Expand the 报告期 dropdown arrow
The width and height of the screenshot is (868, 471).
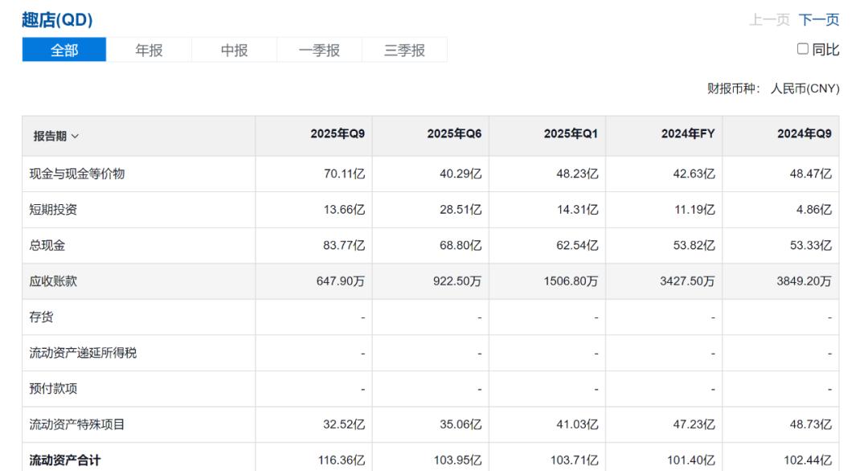coord(76,136)
